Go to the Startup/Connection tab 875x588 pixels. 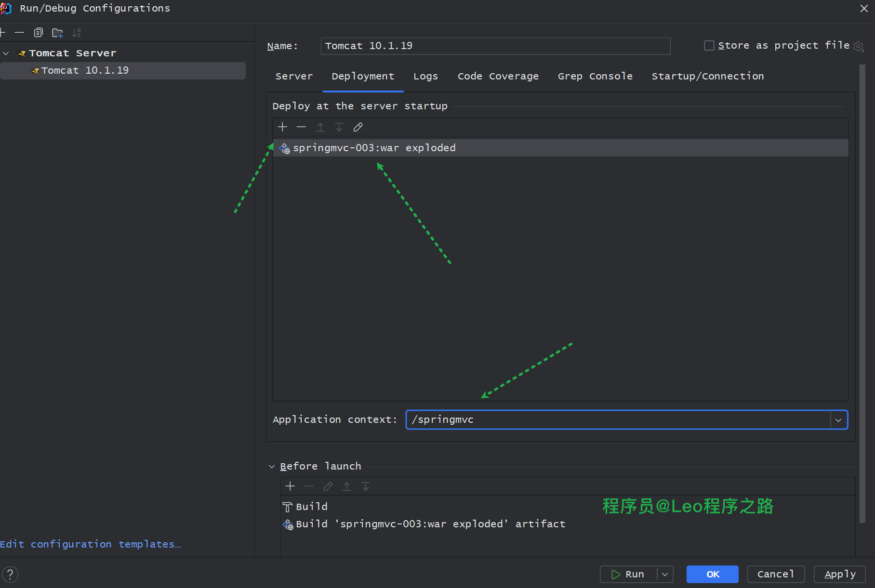point(707,77)
